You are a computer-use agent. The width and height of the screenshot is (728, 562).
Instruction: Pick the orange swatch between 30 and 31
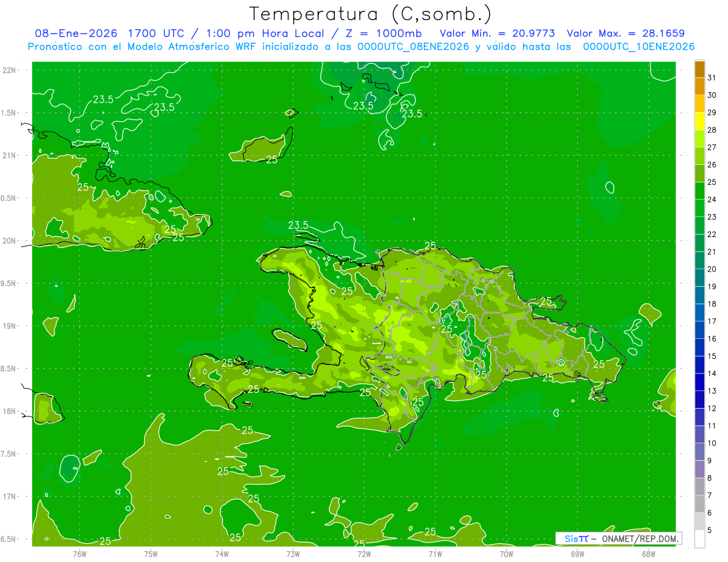click(699, 86)
